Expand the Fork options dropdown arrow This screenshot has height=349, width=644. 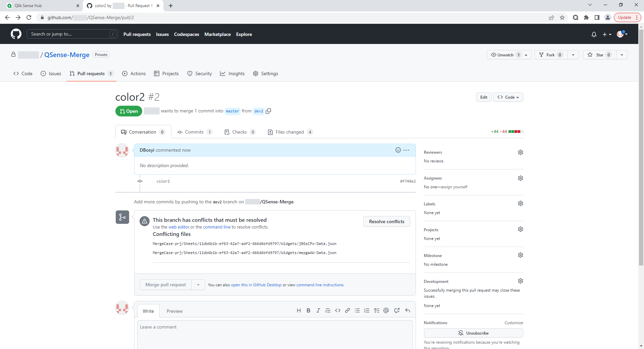(573, 55)
